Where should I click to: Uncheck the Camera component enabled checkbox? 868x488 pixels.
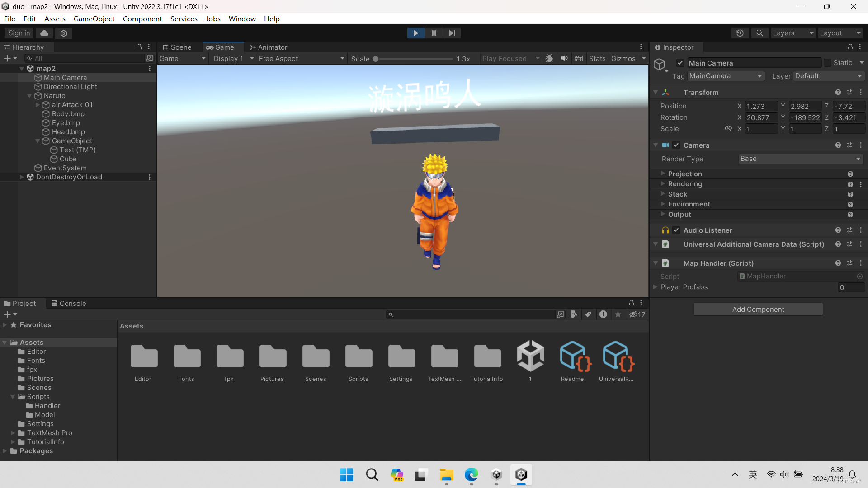pos(676,145)
